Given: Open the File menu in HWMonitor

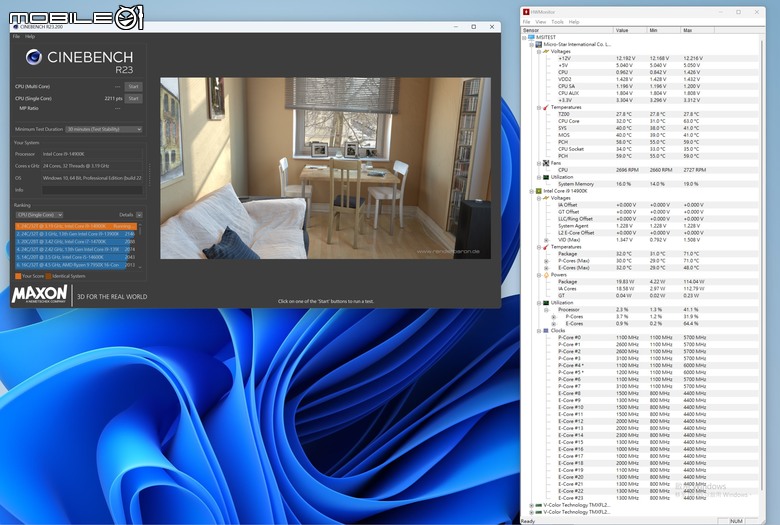Looking at the screenshot, I should click(x=526, y=22).
